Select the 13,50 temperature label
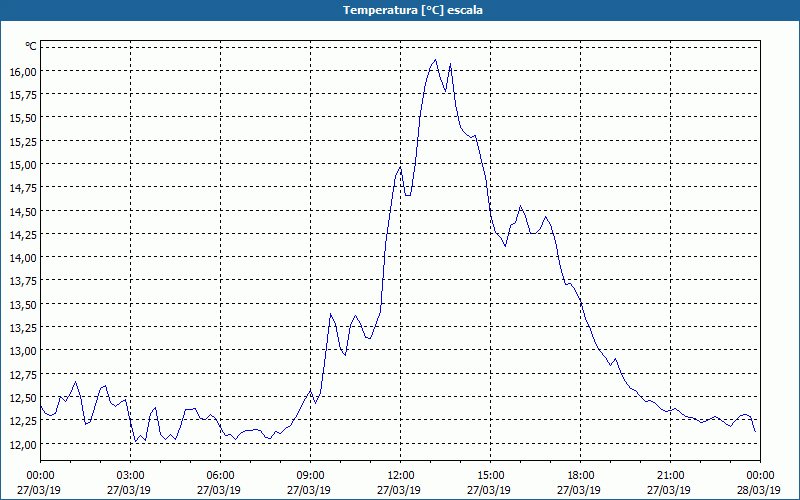This screenshot has height=500, width=800. click(23, 305)
